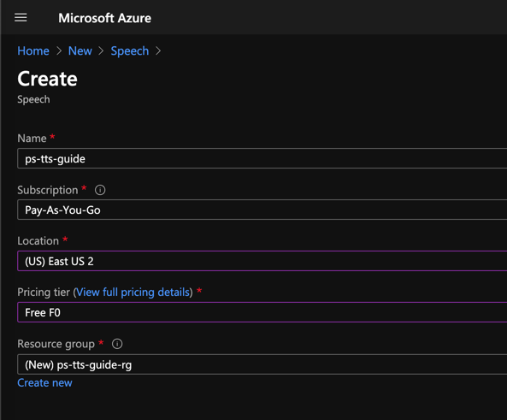Screen dimensions: 507x420
Task: Show Resource group info tooltip icon
Action: tap(117, 344)
